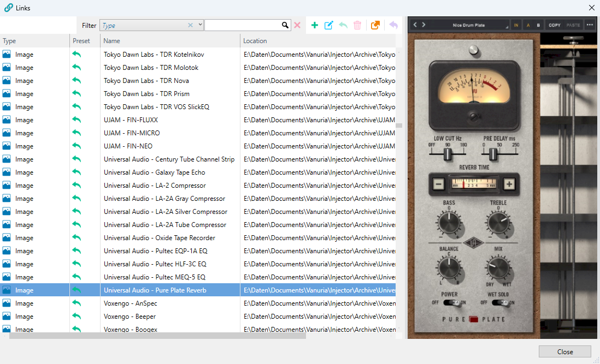The height and width of the screenshot is (364, 600).
Task: Clear the Type filter with small x
Action: tap(190, 25)
